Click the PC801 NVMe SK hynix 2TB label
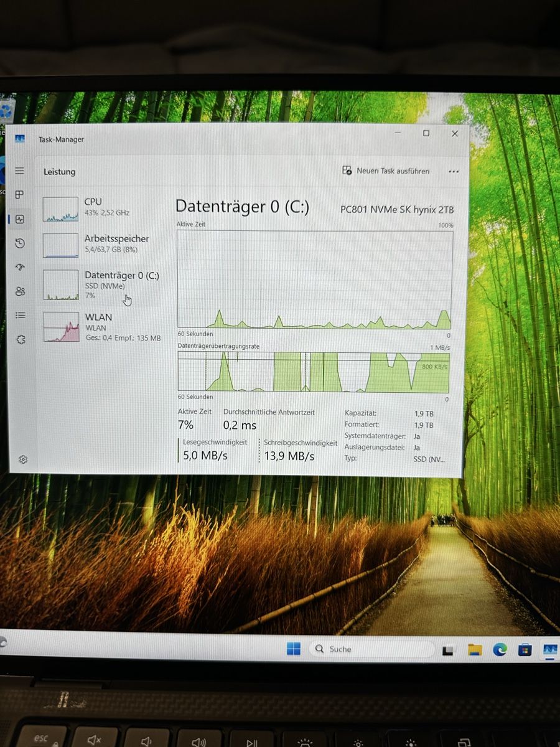The height and width of the screenshot is (747, 560). click(x=397, y=209)
